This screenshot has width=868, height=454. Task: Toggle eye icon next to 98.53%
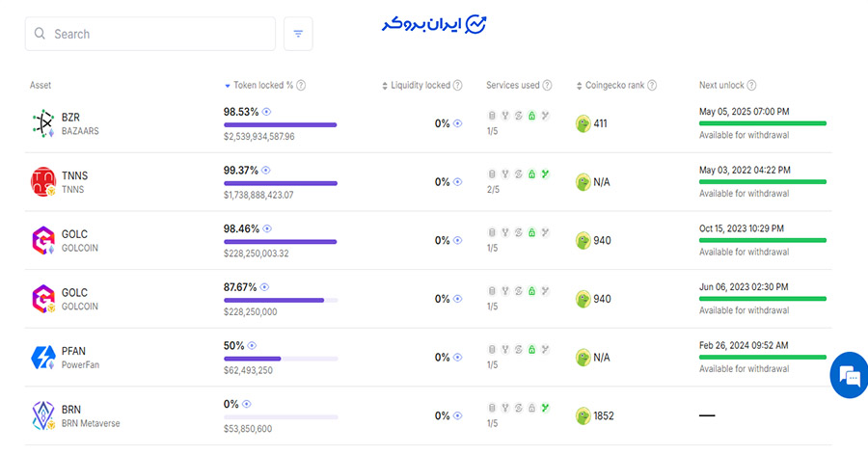pos(266,112)
